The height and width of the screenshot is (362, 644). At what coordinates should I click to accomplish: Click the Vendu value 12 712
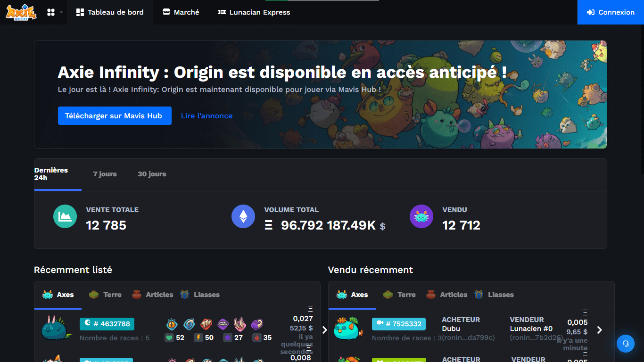(x=461, y=225)
